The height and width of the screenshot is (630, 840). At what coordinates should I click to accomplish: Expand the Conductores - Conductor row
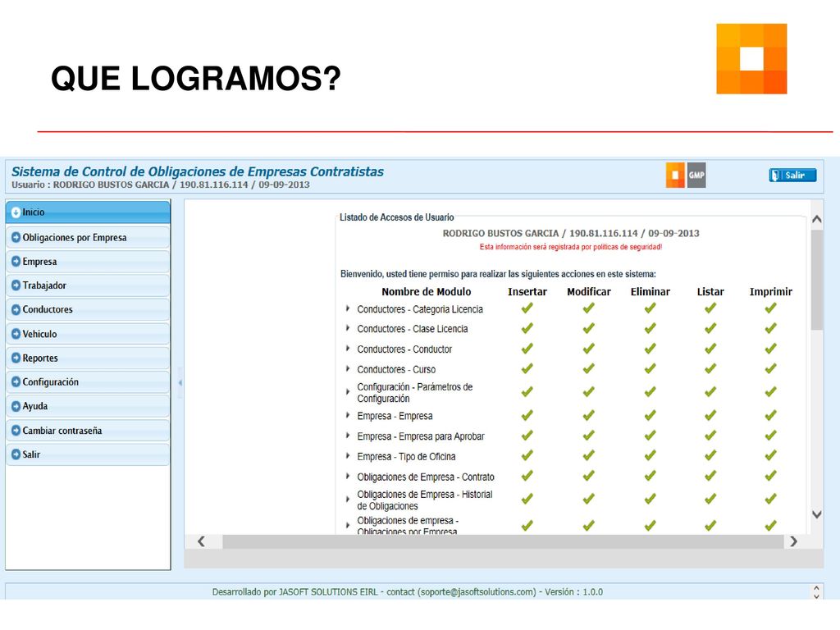tap(348, 349)
